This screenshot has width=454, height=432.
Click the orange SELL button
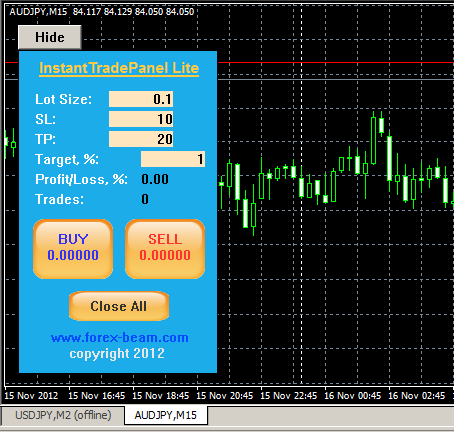(x=165, y=249)
